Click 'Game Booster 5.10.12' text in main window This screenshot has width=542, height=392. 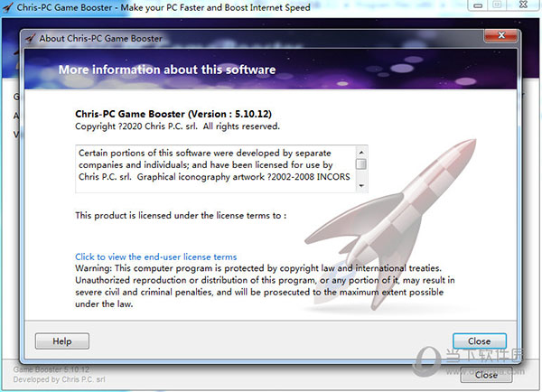pyautogui.click(x=51, y=369)
